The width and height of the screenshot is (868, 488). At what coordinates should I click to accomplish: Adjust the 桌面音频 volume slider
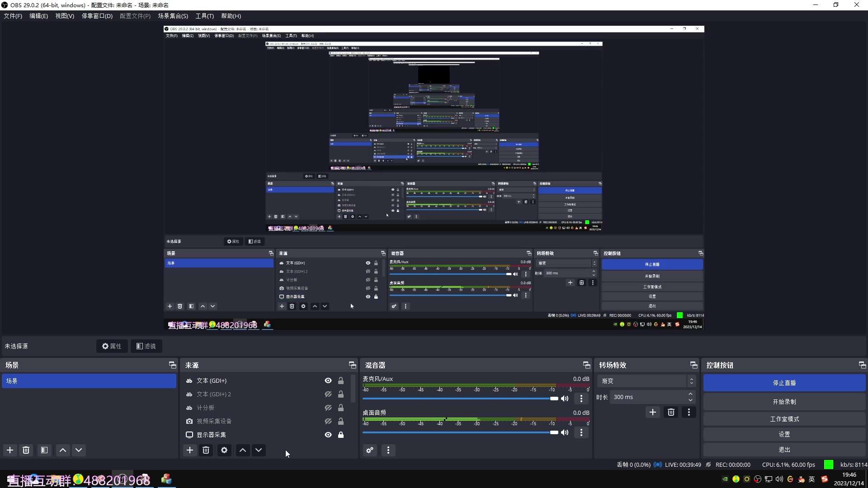pos(460,432)
